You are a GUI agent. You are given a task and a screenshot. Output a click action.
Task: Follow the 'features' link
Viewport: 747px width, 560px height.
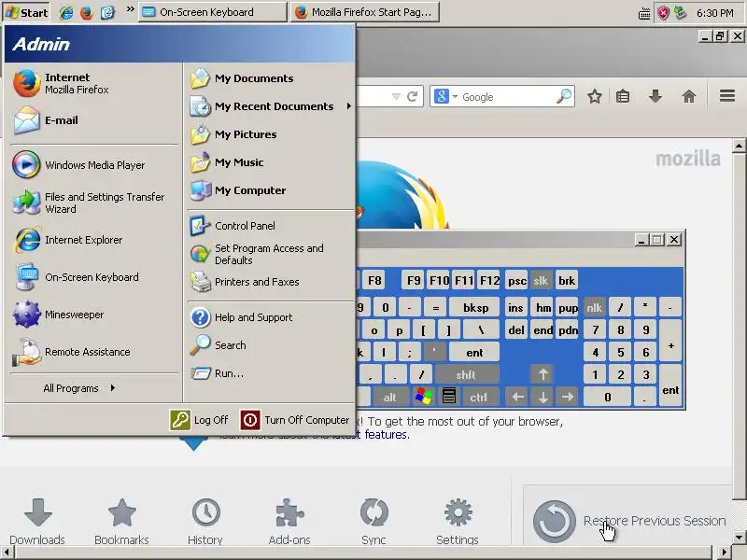[386, 434]
